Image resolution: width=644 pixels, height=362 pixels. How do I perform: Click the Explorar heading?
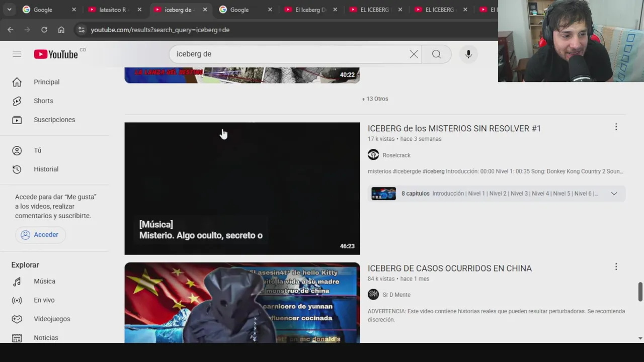point(25,265)
